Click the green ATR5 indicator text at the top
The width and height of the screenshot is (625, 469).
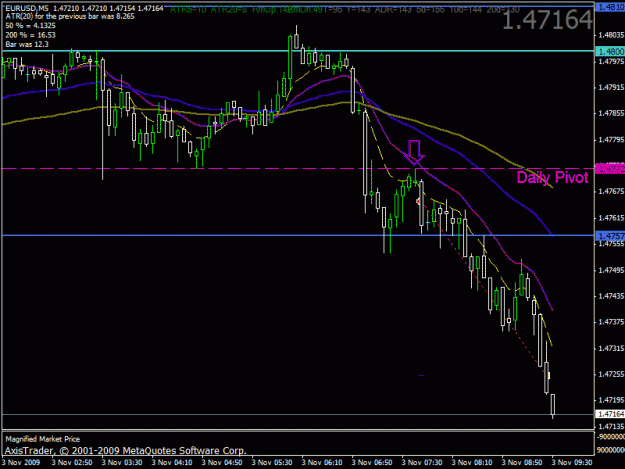tap(188, 10)
